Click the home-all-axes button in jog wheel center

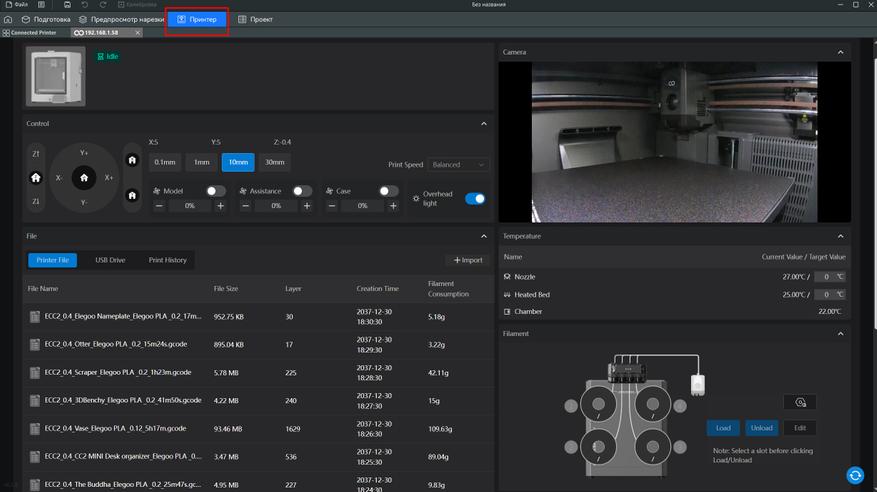click(x=84, y=177)
